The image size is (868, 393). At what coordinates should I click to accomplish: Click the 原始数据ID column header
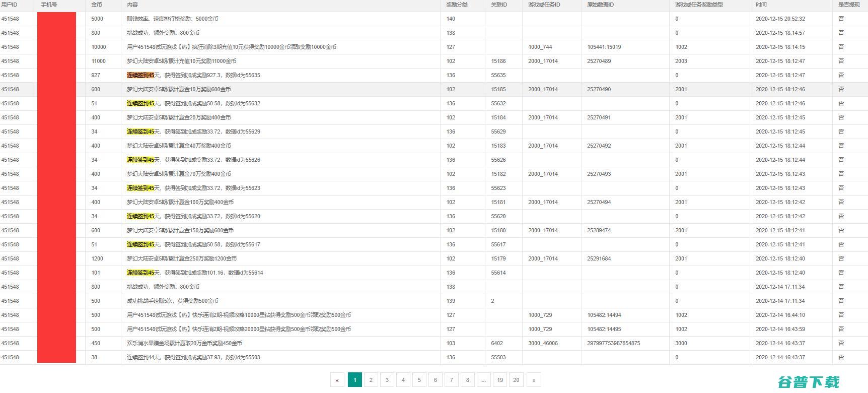click(x=600, y=5)
